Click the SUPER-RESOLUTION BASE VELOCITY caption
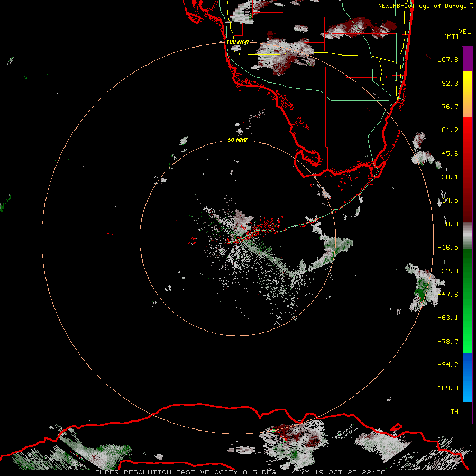The image size is (476, 476). click(x=168, y=472)
